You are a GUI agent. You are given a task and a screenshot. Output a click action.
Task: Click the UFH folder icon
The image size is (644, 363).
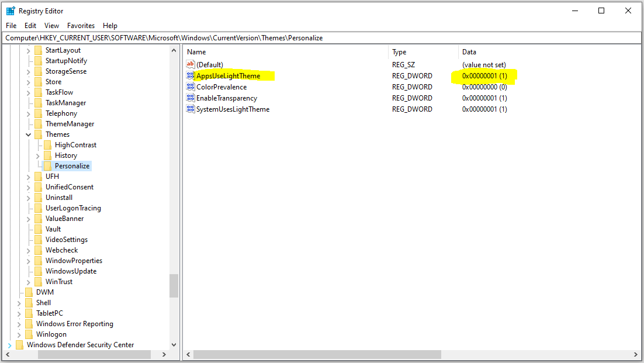pos(38,177)
